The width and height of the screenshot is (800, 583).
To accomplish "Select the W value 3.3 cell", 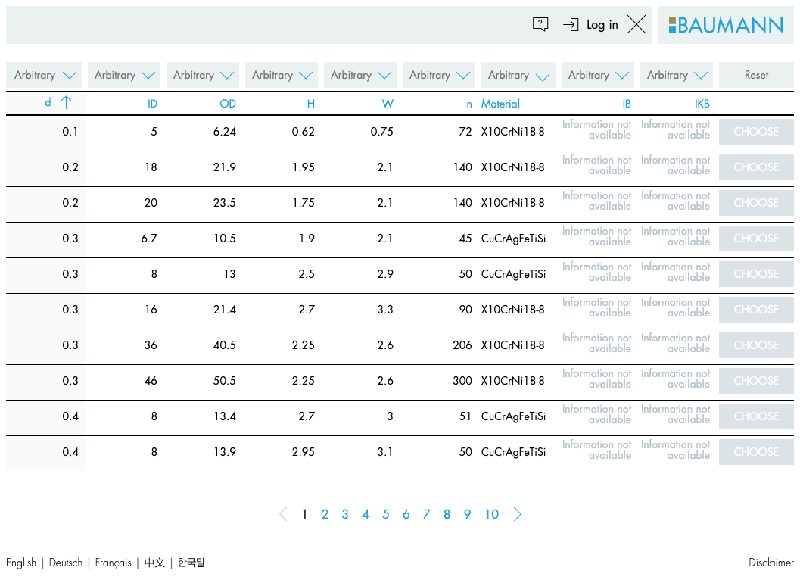I will pos(385,309).
